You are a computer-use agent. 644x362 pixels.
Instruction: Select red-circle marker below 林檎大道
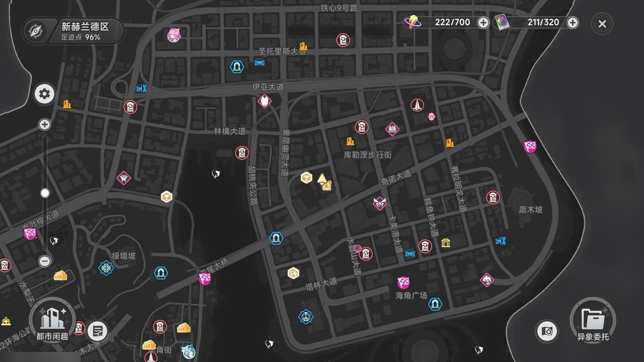242,152
